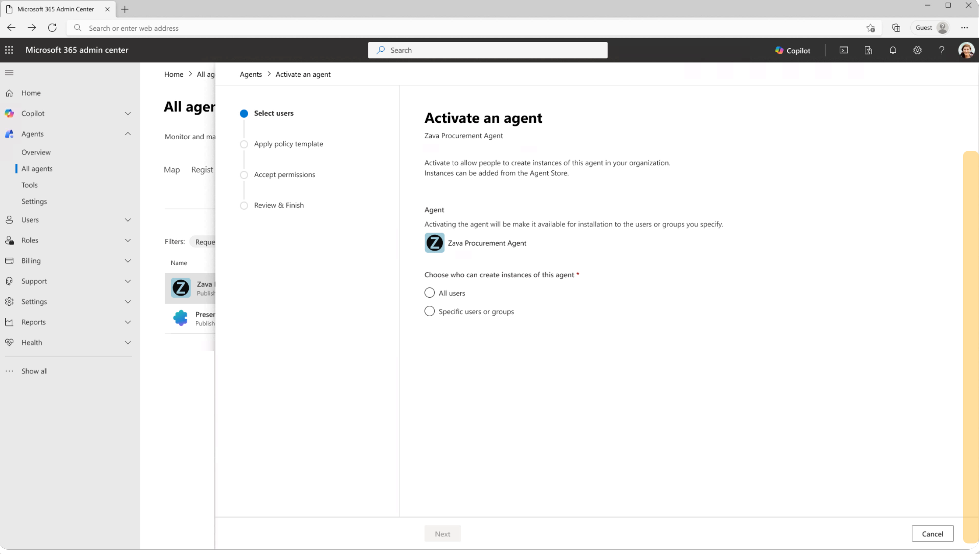Image resolution: width=980 pixels, height=554 pixels.
Task: Expand the Health nav section
Action: point(128,343)
